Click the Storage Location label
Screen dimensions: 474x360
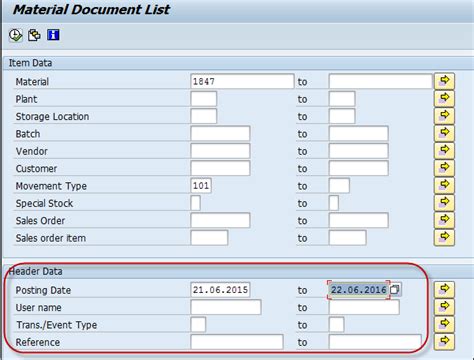52,117
